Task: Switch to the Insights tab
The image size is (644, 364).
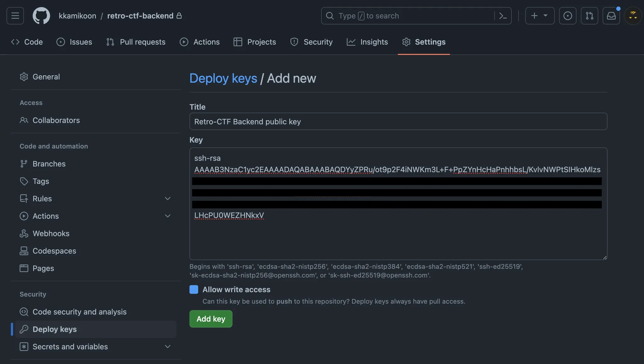Action: pos(367,42)
